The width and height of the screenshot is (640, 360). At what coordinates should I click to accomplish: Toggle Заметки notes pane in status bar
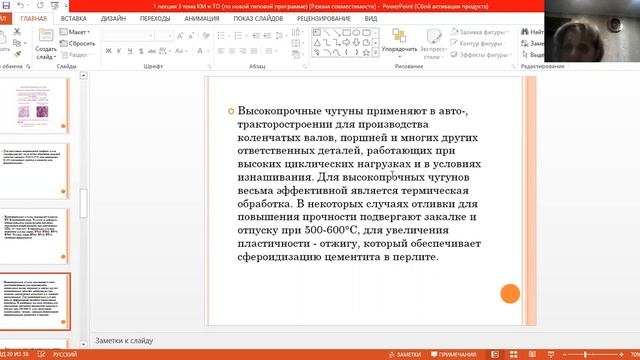405,354
